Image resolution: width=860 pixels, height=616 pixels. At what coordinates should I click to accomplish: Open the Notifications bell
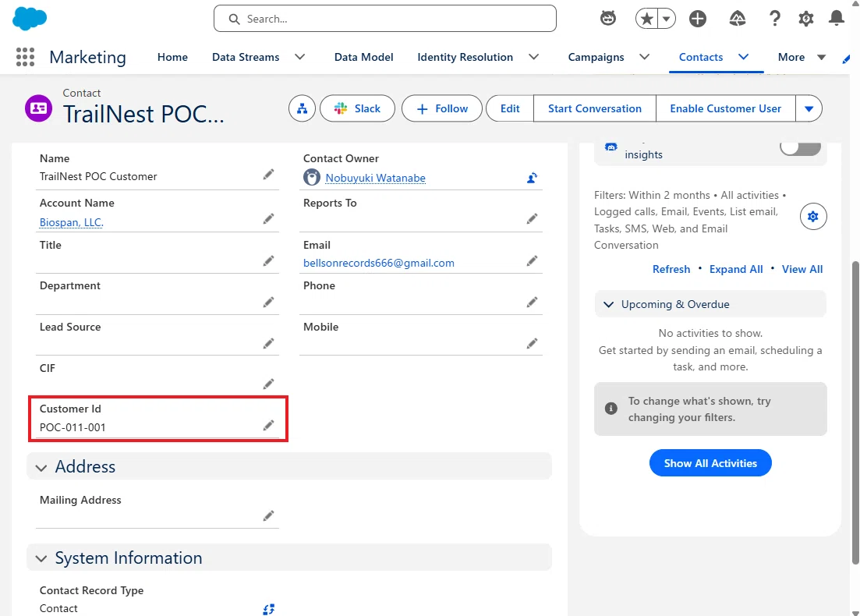pyautogui.click(x=837, y=19)
